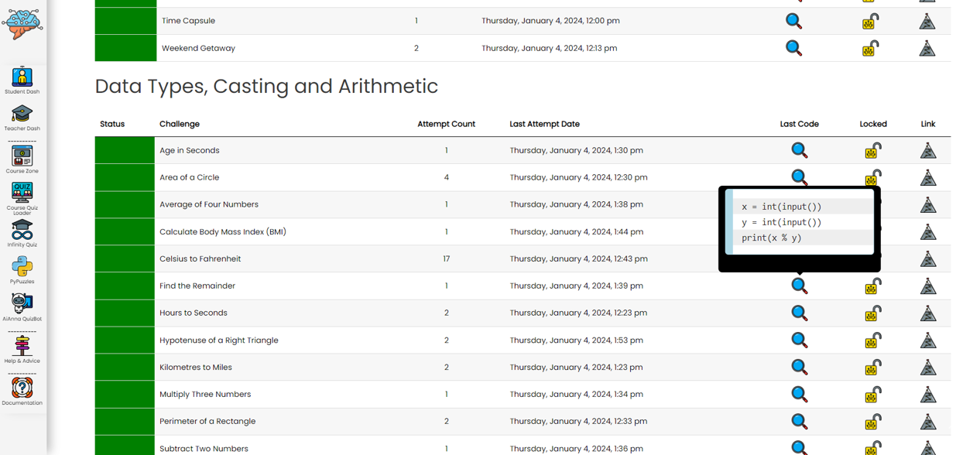Open the AiAnna QuizBot
Viewport: 980px width, 455px height.
tap(22, 304)
